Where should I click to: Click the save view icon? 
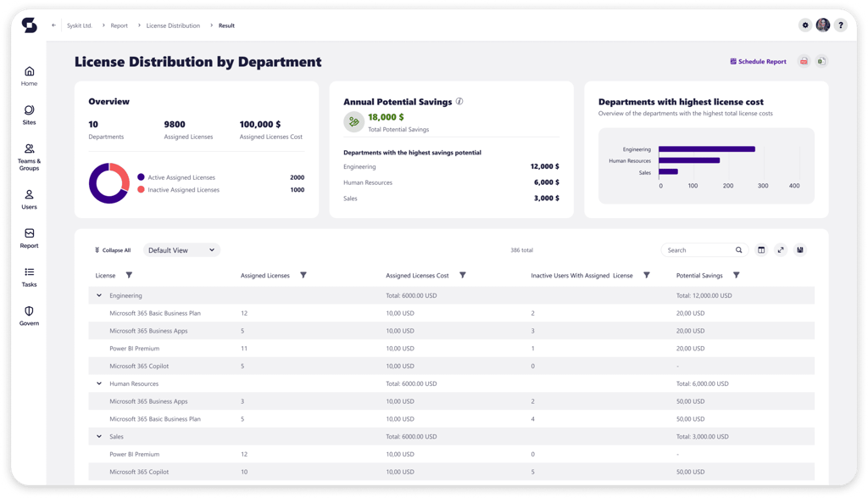(800, 249)
